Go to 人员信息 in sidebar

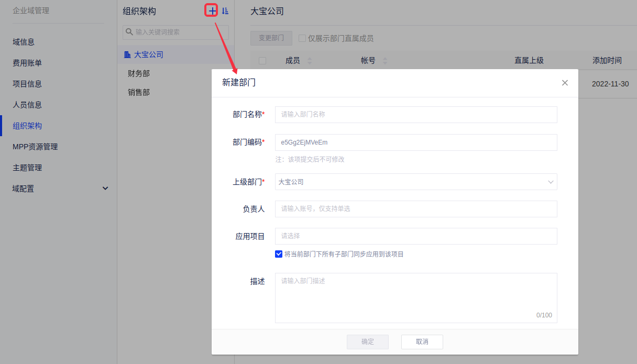27,105
